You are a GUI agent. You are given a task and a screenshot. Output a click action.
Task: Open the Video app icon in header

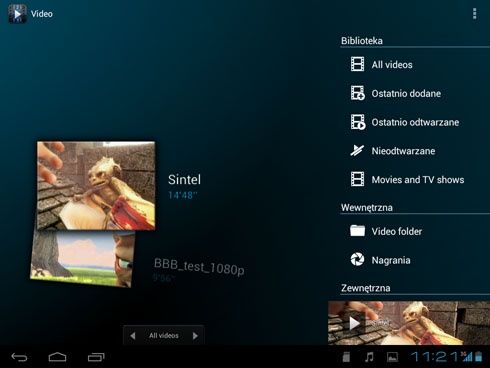[17, 14]
